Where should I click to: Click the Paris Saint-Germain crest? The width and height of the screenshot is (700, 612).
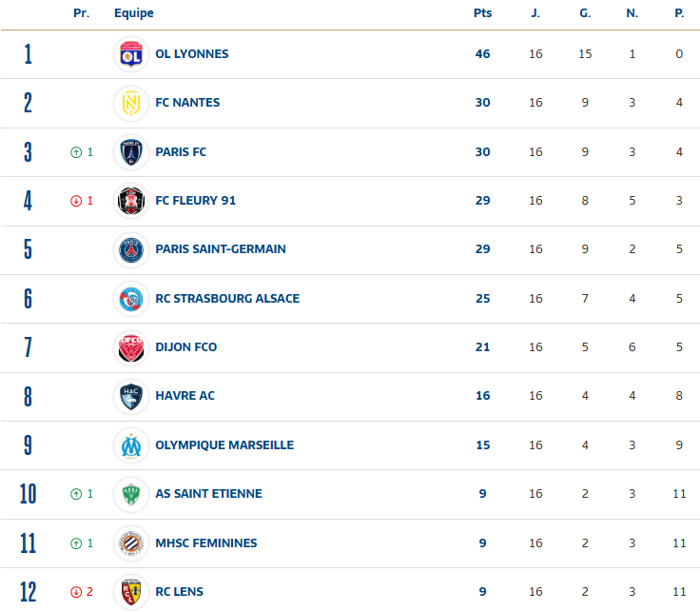(x=130, y=249)
